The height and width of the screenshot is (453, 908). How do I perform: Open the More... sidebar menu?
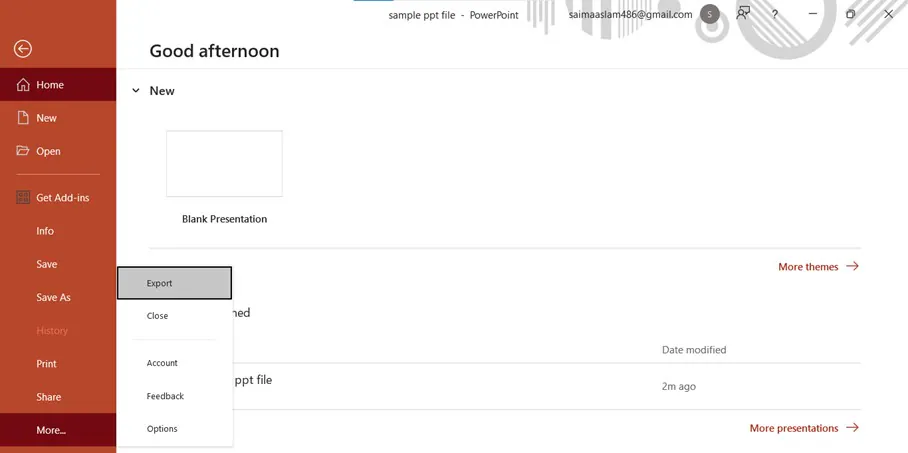(x=51, y=430)
